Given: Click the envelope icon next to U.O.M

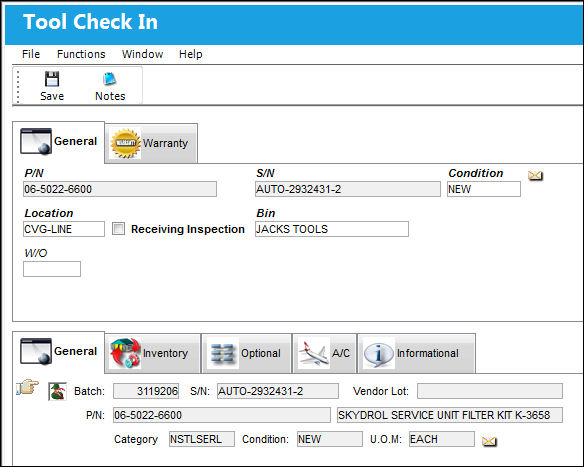Looking at the screenshot, I should coord(489,441).
